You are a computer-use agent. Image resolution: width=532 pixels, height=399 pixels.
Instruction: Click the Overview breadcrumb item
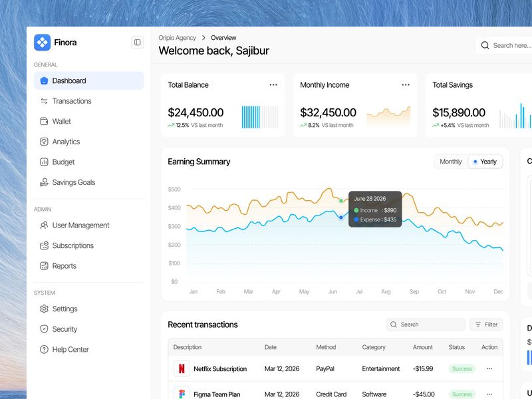click(x=223, y=37)
